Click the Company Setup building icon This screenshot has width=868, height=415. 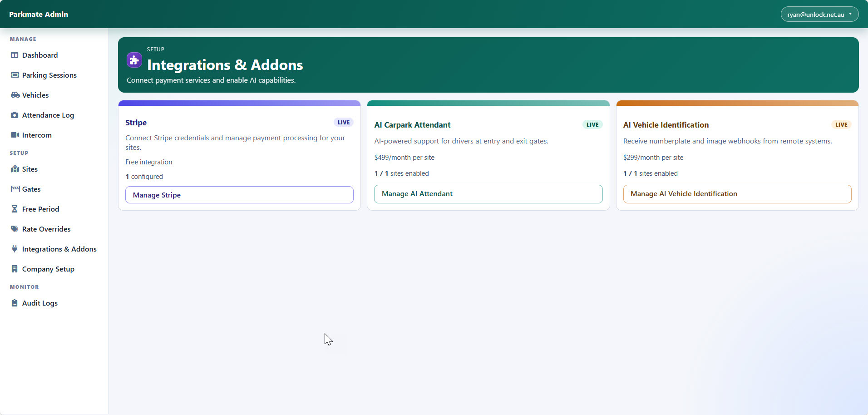[x=15, y=269]
